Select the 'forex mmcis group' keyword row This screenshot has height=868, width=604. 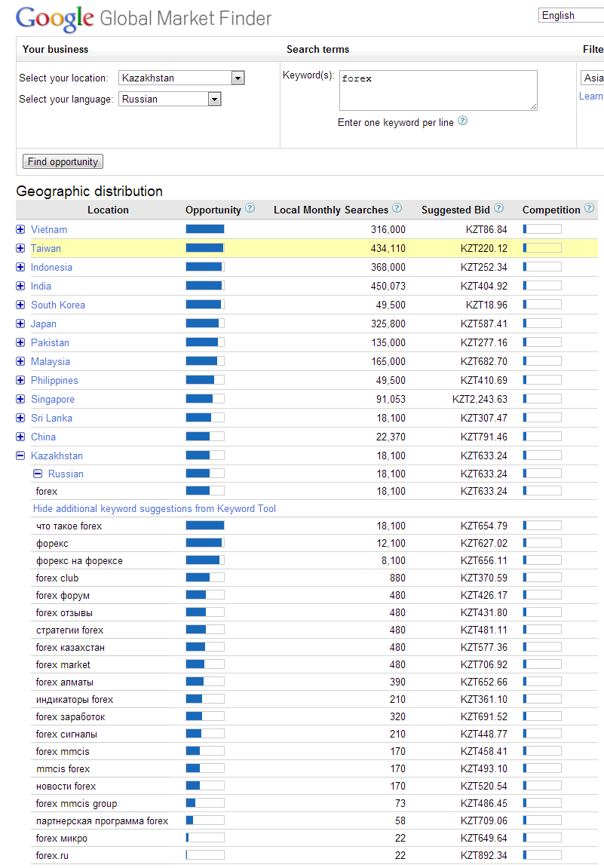click(x=314, y=803)
